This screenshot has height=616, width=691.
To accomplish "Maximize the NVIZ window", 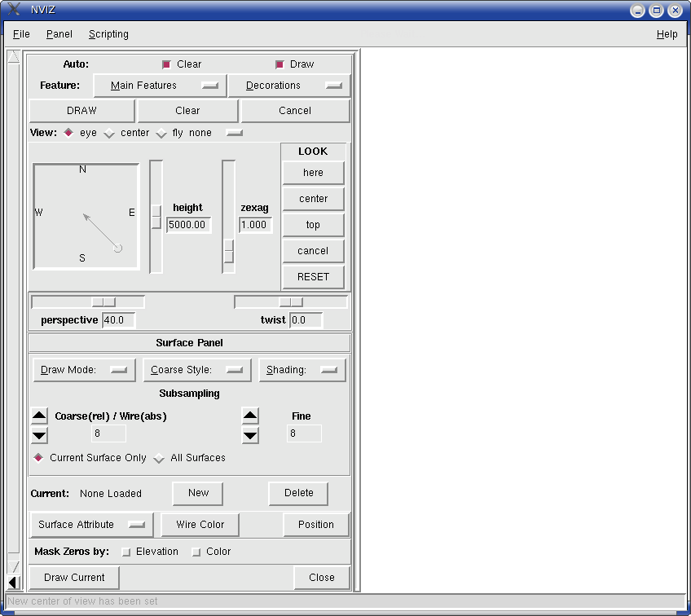I will 656,10.
